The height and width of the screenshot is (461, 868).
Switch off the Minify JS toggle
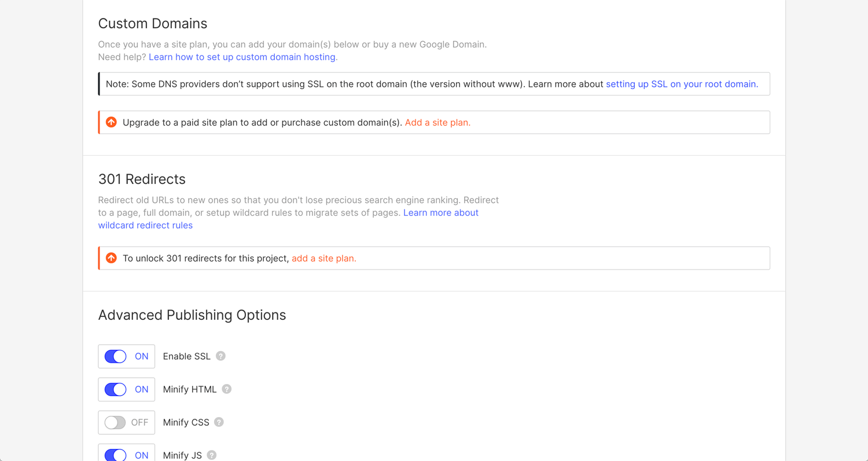[x=126, y=453]
